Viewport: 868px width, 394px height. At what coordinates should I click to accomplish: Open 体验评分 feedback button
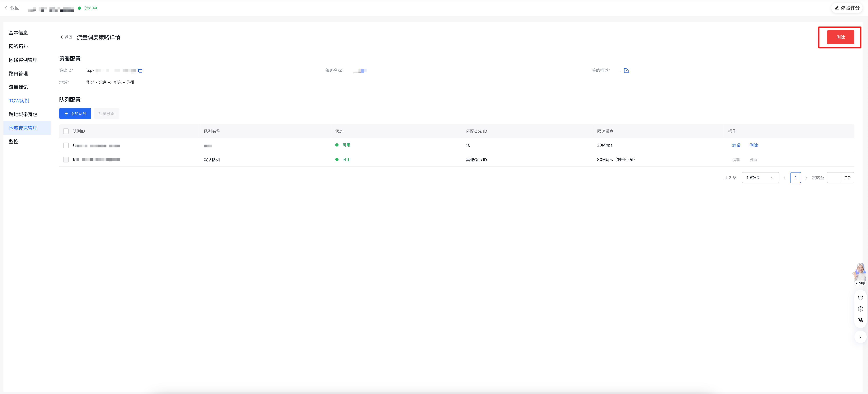847,8
